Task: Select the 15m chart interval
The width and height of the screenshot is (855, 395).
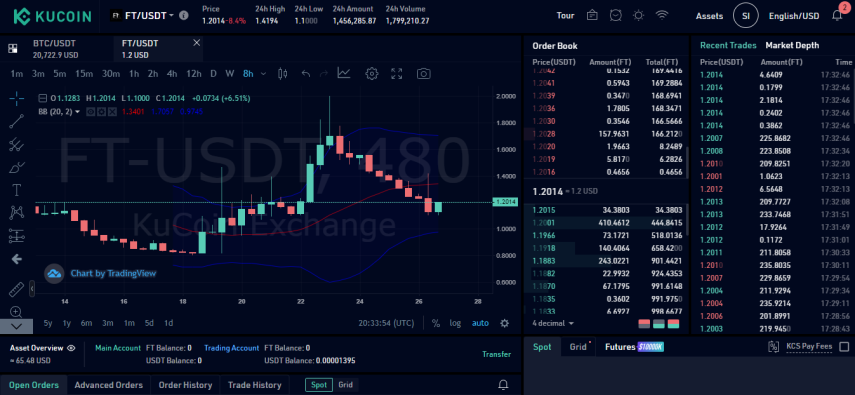Action: (84, 74)
